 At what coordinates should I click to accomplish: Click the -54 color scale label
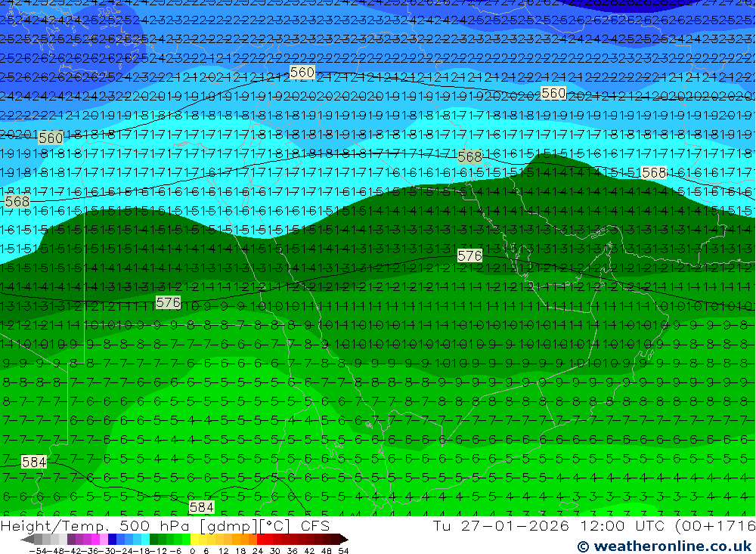[x=38, y=551]
